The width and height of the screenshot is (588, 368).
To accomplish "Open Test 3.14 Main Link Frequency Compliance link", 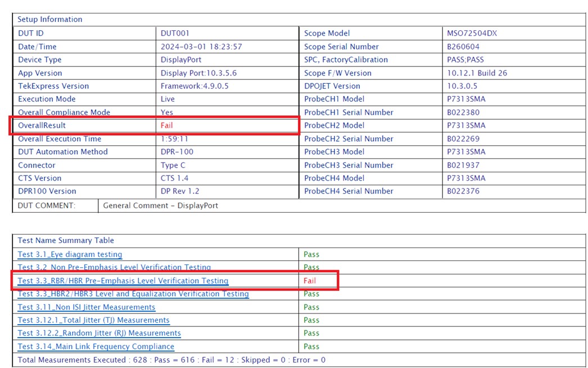I will click(96, 347).
